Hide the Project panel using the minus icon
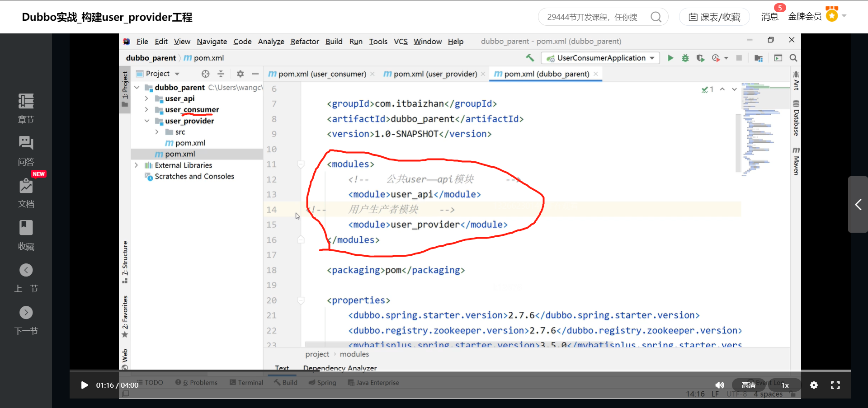868x408 pixels. coord(255,74)
